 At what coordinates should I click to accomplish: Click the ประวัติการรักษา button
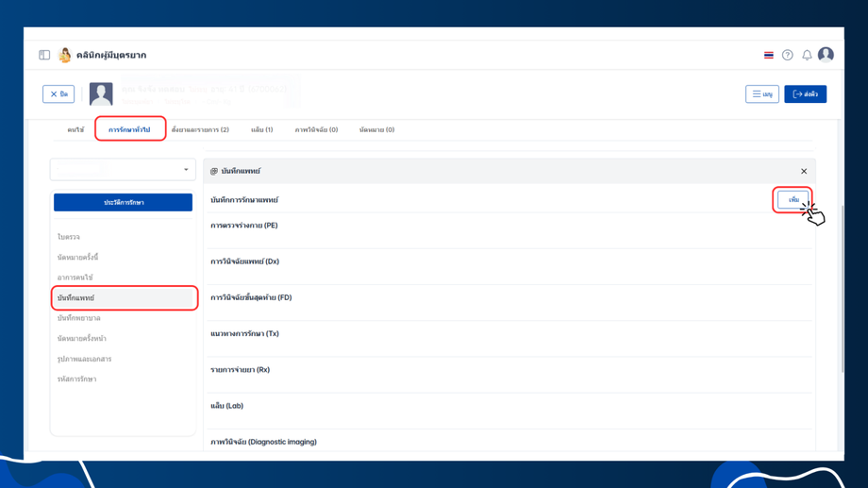(123, 202)
